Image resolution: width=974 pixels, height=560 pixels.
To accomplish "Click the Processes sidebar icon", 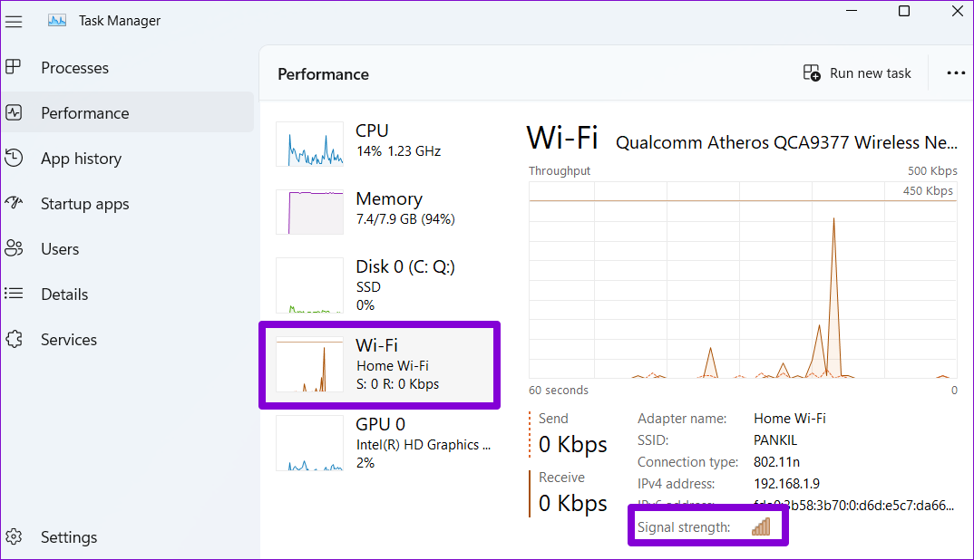I will click(14, 67).
